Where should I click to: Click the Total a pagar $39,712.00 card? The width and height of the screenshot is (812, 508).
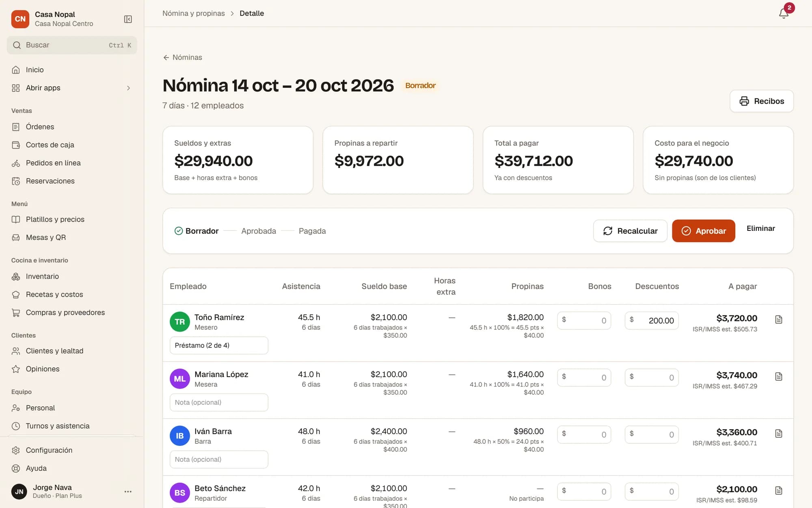click(558, 160)
